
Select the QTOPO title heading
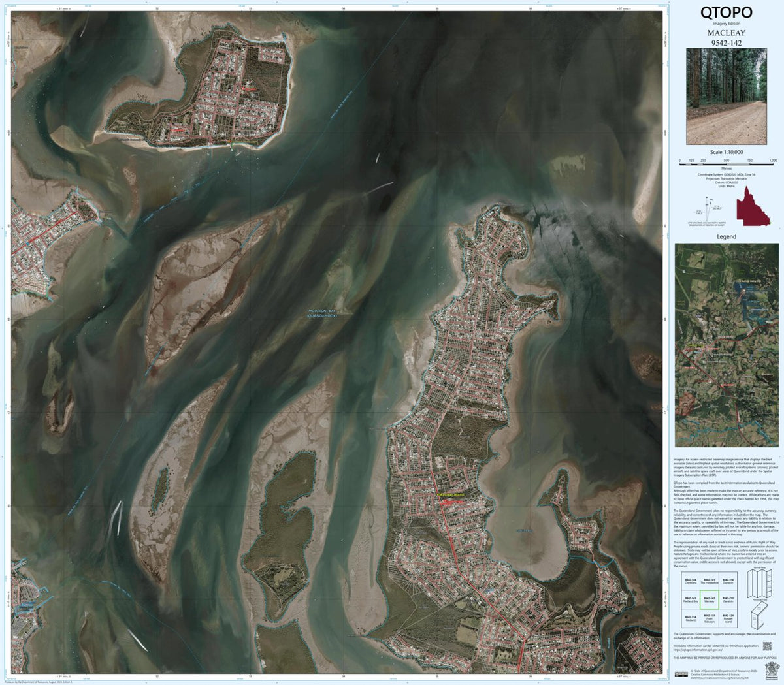pos(725,12)
